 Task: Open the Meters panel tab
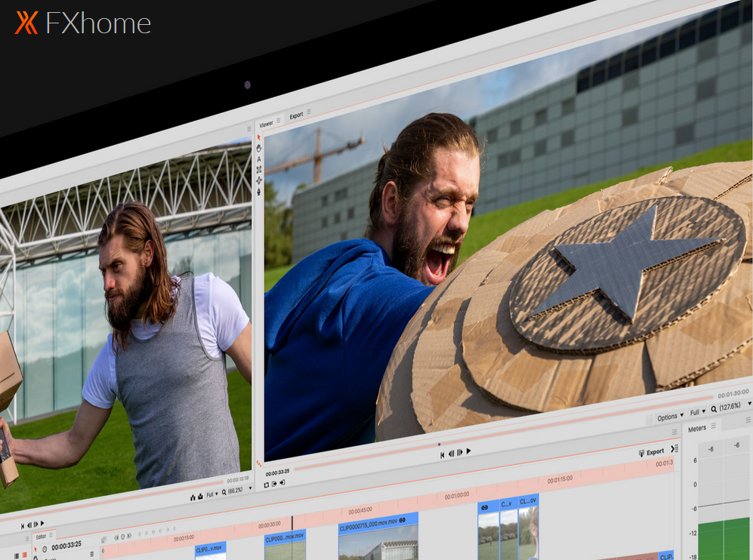(x=696, y=429)
